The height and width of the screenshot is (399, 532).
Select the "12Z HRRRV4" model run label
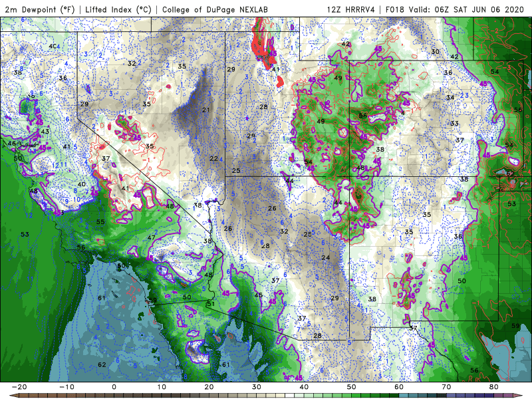pos(351,9)
